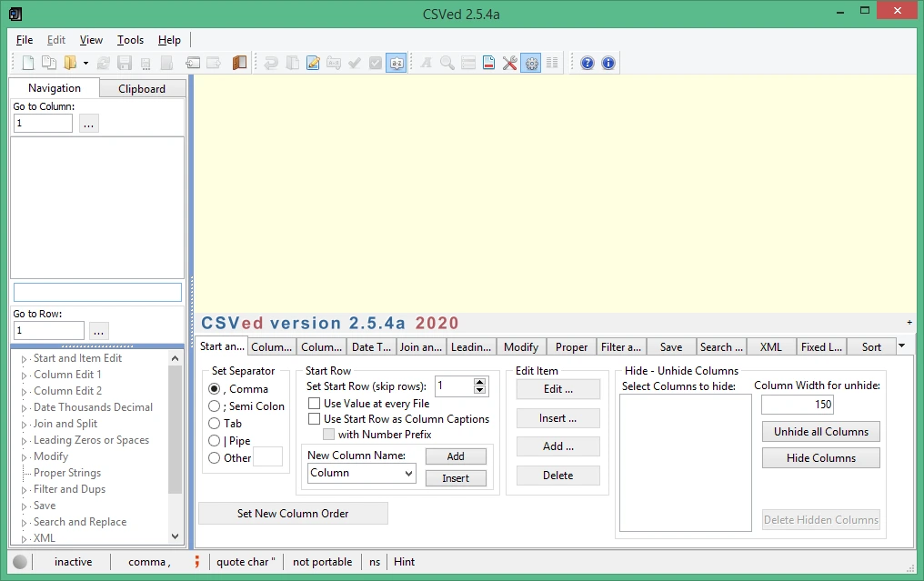The image size is (924, 581).
Task: Open the View menu
Action: [x=91, y=40]
